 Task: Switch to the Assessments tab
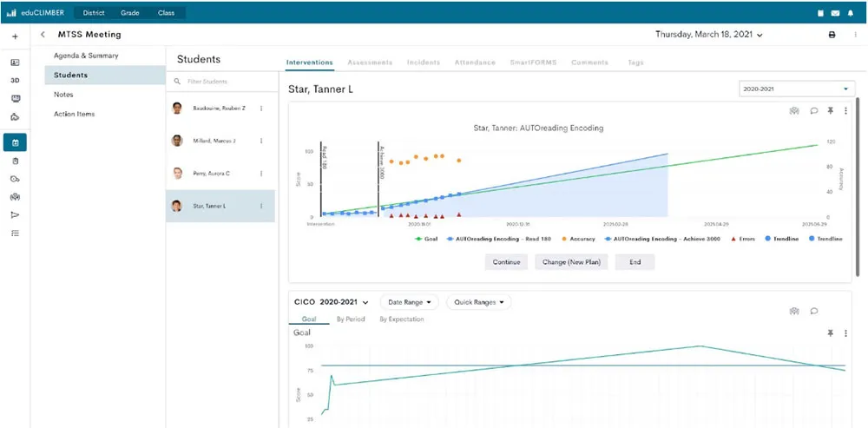(x=370, y=63)
